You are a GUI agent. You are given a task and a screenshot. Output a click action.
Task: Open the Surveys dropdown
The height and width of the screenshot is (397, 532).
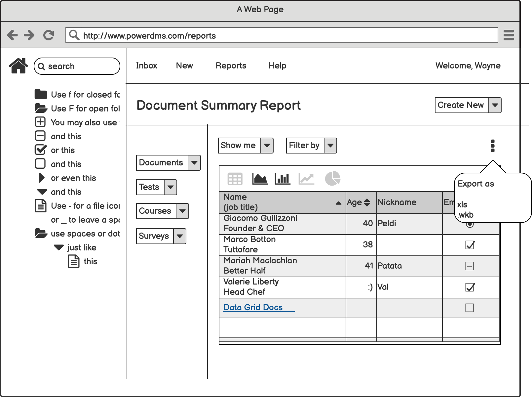pyautogui.click(x=161, y=236)
